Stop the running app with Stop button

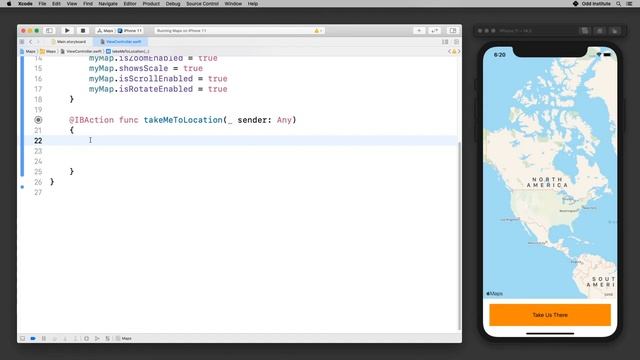[82, 31]
